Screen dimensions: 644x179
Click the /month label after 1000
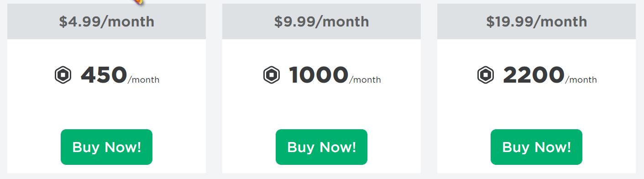click(x=365, y=80)
